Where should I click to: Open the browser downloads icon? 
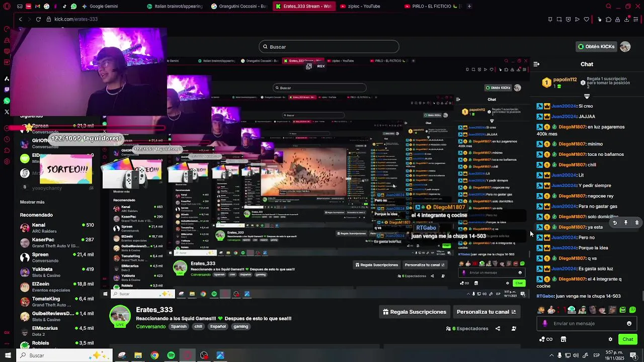(x=626, y=19)
